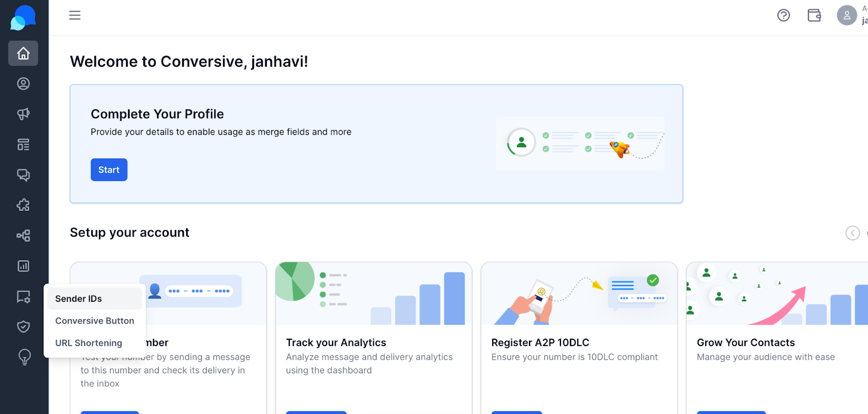
Task: Open the Workflows node diagram icon
Action: point(23,235)
